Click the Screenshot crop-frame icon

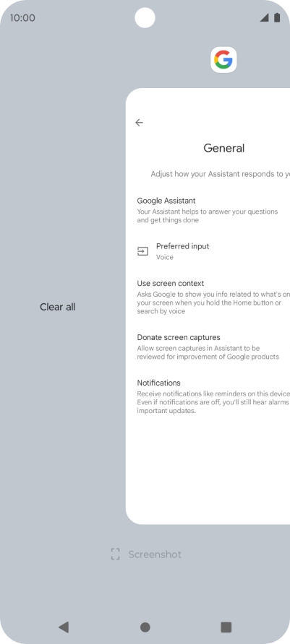point(115,554)
